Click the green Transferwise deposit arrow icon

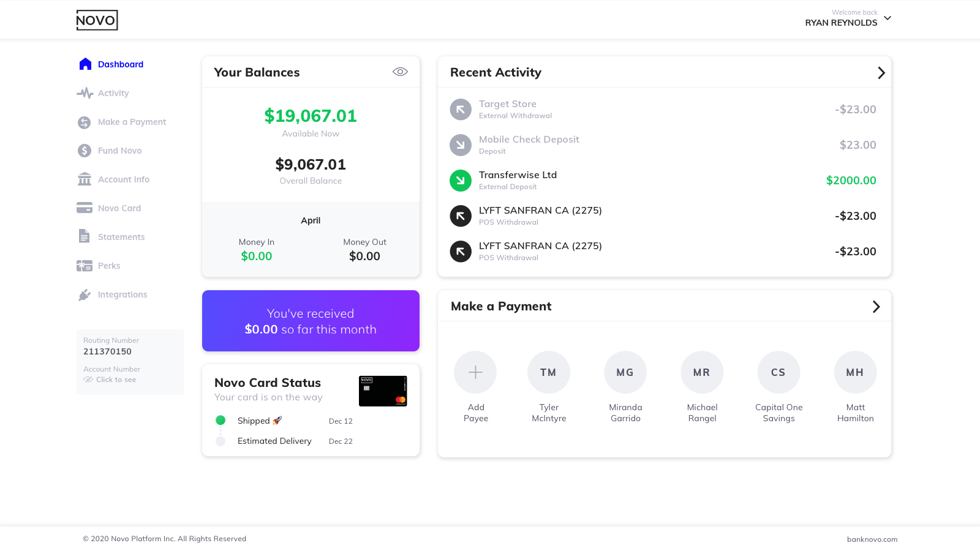tap(461, 181)
